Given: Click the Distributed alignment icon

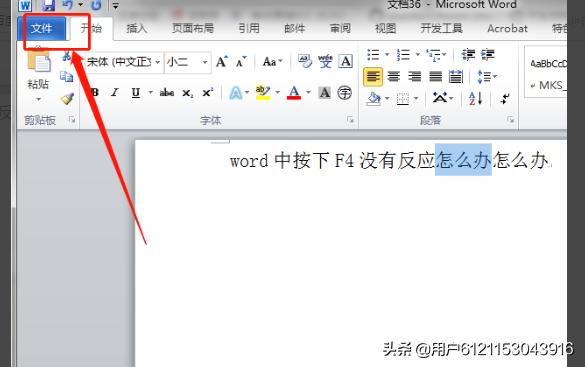Looking at the screenshot, I should pyautogui.click(x=456, y=77).
